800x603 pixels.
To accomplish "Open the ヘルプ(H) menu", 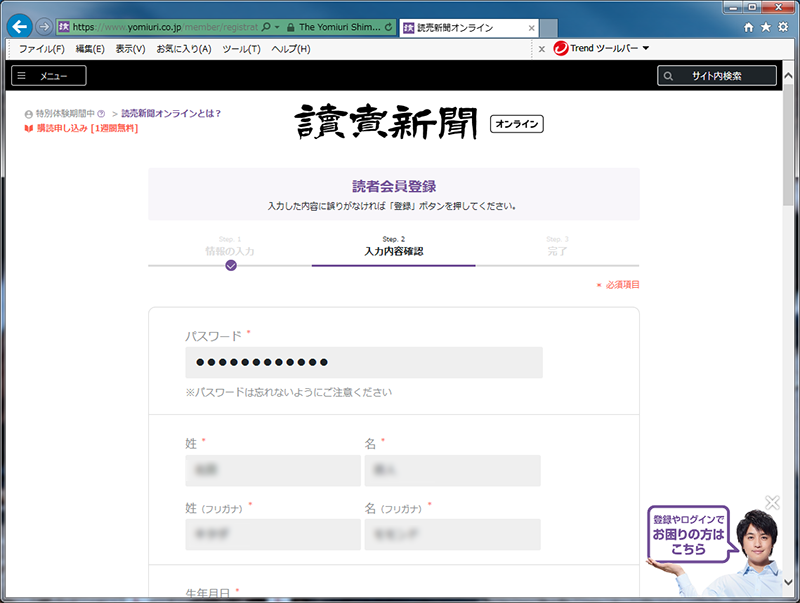I will pos(291,49).
